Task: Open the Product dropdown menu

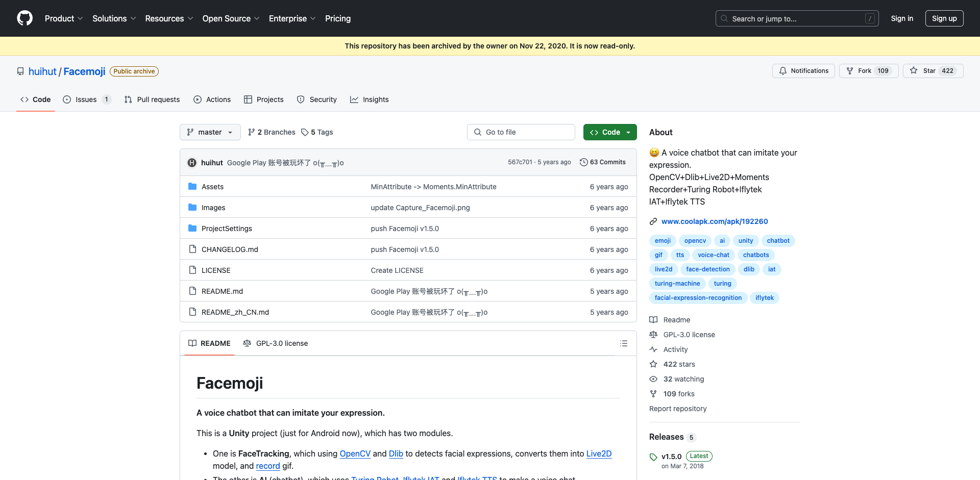Action: (x=64, y=18)
